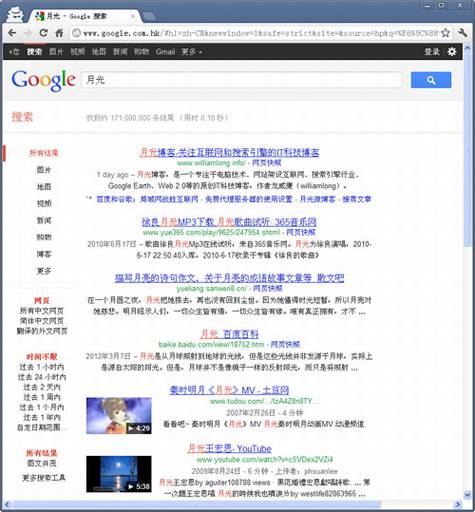This screenshot has height=512, width=475.
Task: Limit results to 过去 1 周内
Action: pyautogui.click(x=42, y=397)
